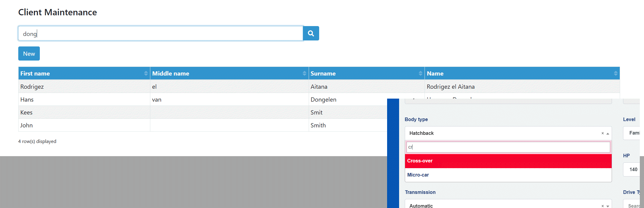Image resolution: width=644 pixels, height=208 pixels.
Task: Click the body type filter text box
Action: (x=508, y=147)
